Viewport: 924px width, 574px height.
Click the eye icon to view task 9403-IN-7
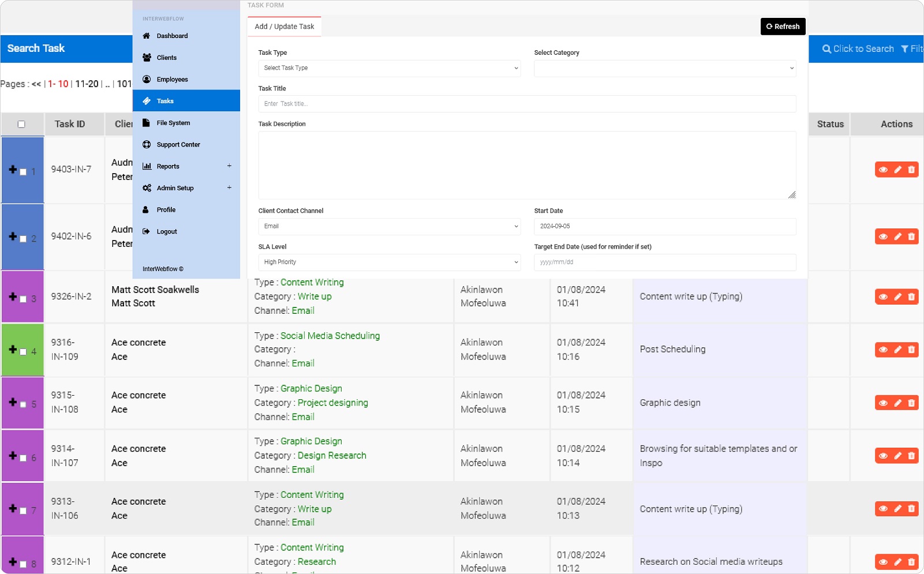(883, 169)
